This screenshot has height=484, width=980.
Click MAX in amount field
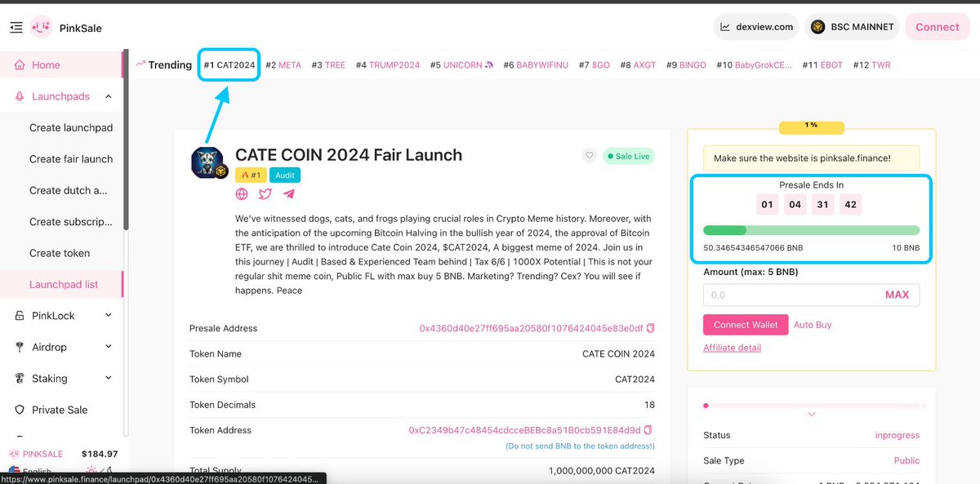[x=897, y=295]
